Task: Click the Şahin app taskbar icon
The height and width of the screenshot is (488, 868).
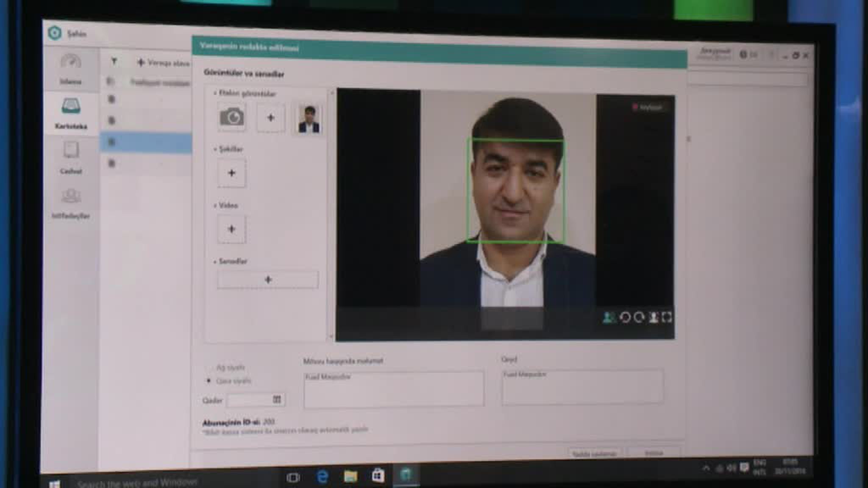Action: click(x=406, y=474)
